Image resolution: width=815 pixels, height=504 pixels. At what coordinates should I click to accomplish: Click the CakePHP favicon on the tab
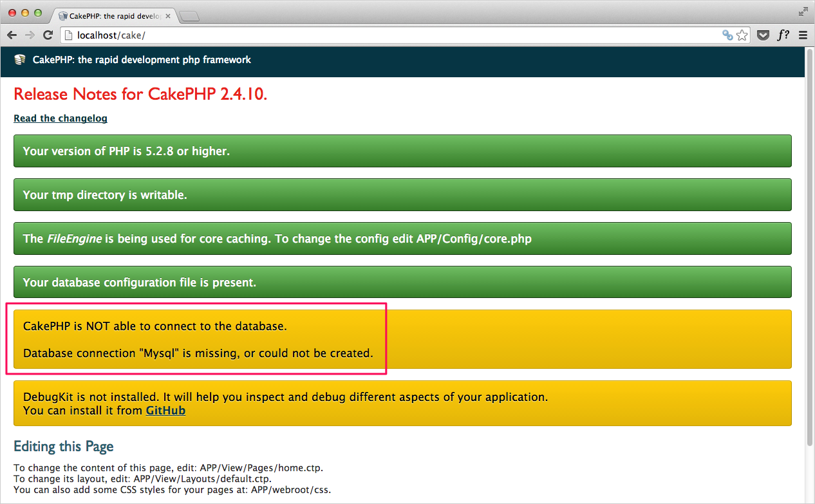pyautogui.click(x=62, y=16)
